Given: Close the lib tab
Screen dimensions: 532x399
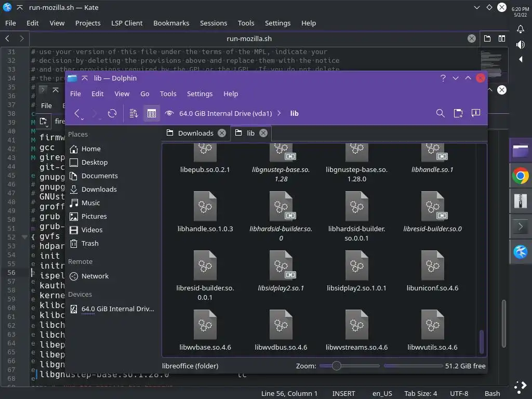Looking at the screenshot, I should [x=263, y=133].
